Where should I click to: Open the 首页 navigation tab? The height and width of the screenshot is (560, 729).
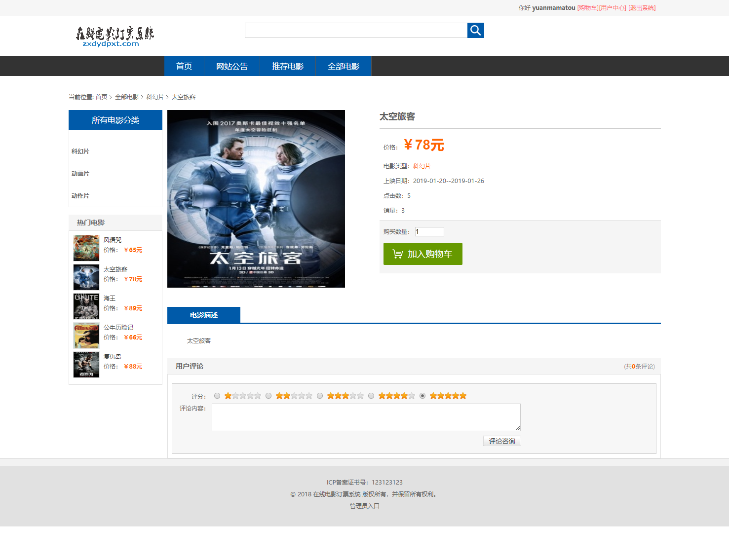(184, 66)
